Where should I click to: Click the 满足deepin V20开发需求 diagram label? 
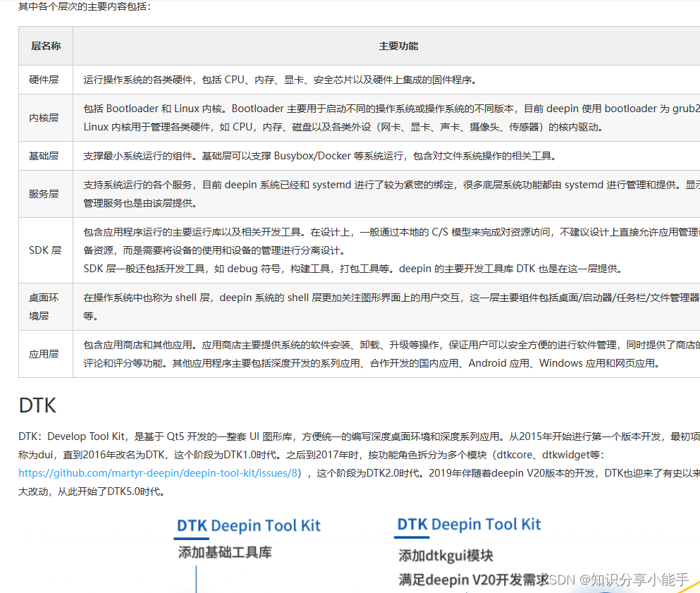[x=473, y=580]
